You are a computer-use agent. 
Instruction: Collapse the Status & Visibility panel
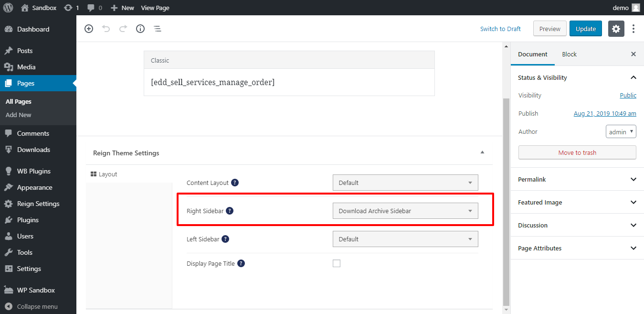click(x=577, y=77)
